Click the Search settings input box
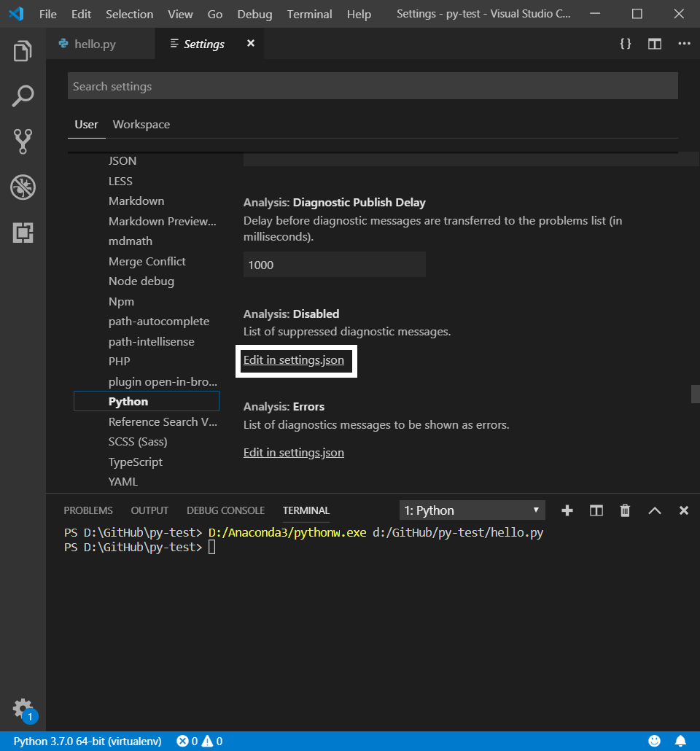The height and width of the screenshot is (751, 700). coord(373,86)
